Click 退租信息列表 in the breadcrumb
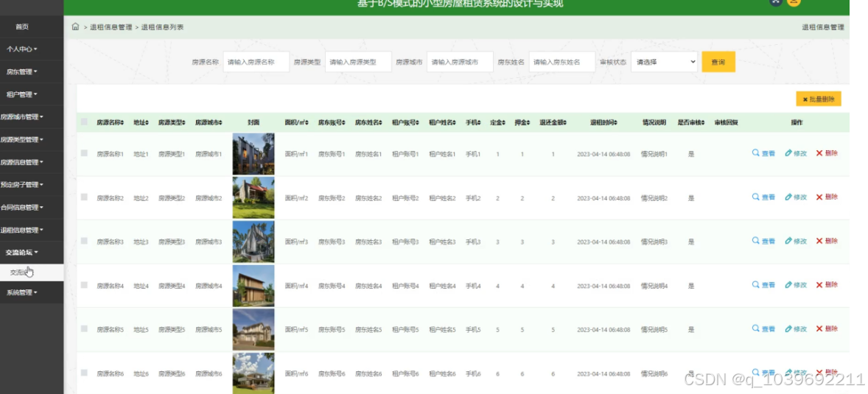This screenshot has width=868, height=394. click(162, 27)
